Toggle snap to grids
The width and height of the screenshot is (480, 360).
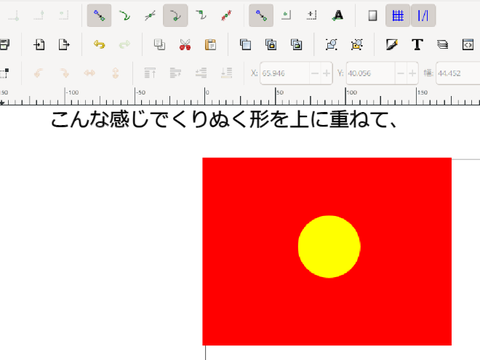pyautogui.click(x=398, y=15)
